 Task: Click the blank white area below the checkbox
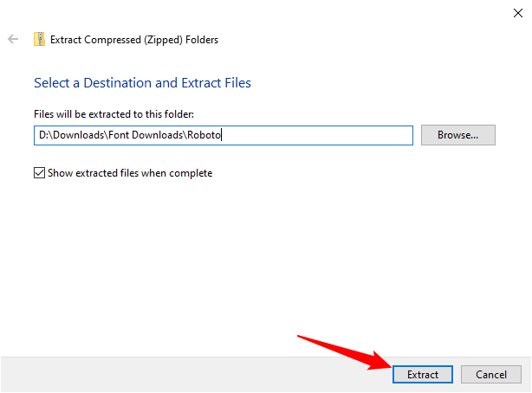click(x=260, y=260)
